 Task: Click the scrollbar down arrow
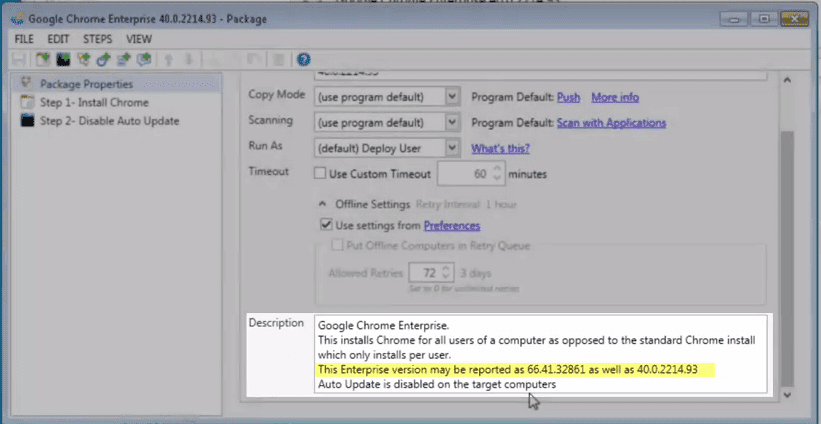pos(787,395)
